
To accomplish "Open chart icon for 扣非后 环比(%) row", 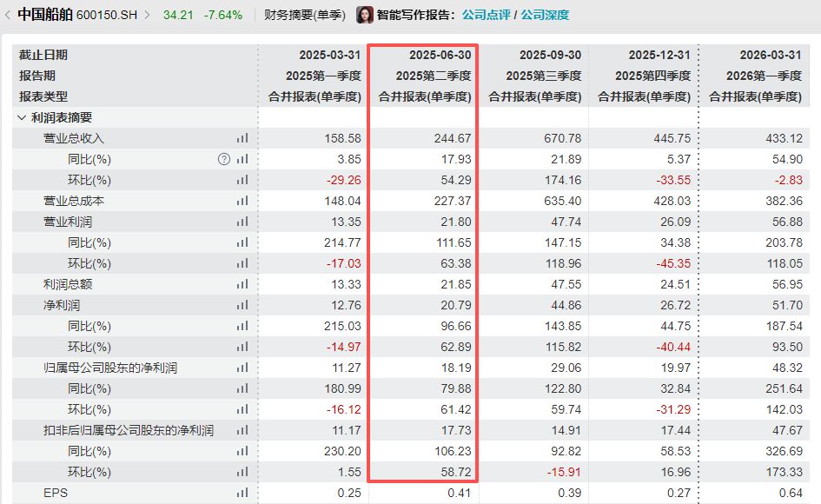I will 242,472.
